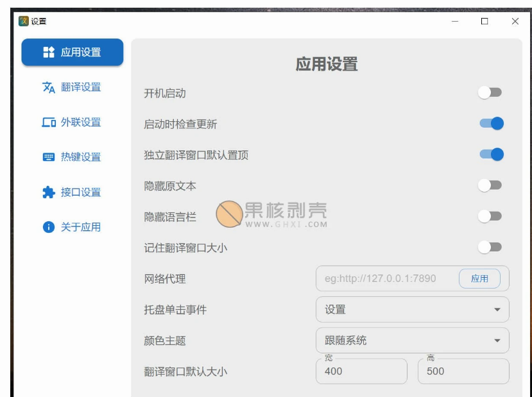Disable 启动时检查更新 switch
The width and height of the screenshot is (532, 397).
tap(492, 123)
